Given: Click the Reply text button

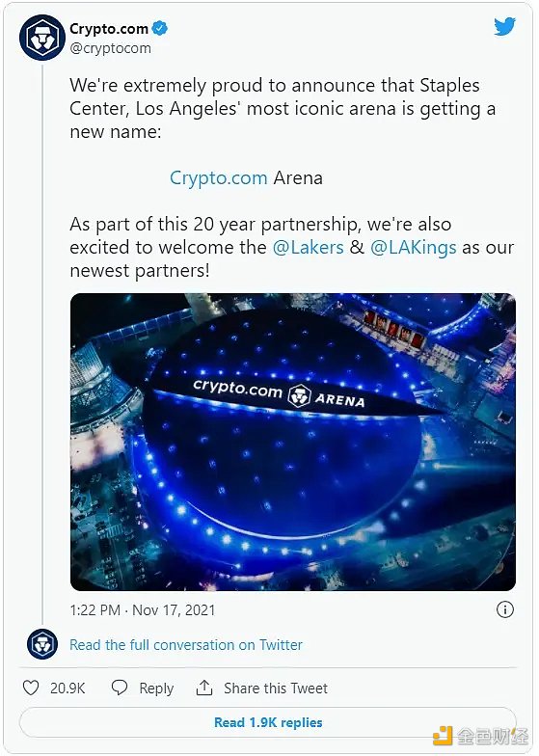Looking at the screenshot, I should coord(156,688).
